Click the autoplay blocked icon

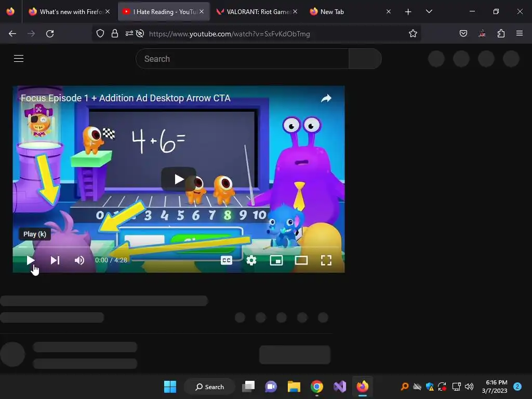(x=140, y=34)
